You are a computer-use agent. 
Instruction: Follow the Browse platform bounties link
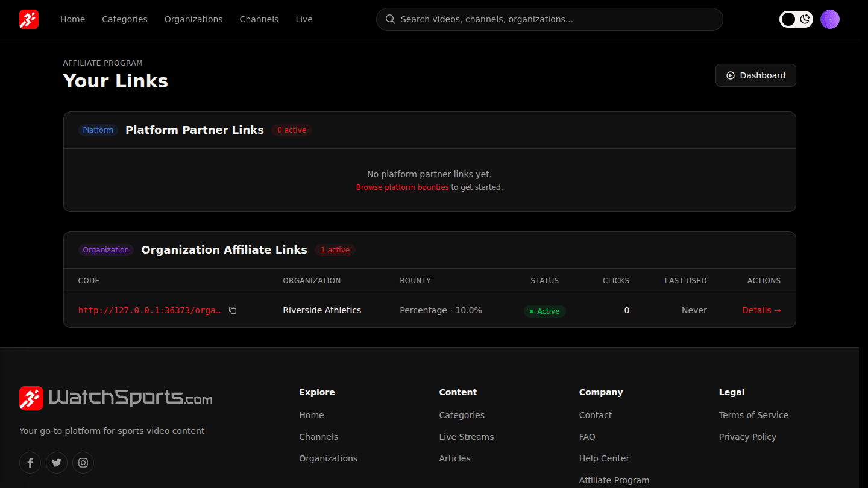coord(402,187)
